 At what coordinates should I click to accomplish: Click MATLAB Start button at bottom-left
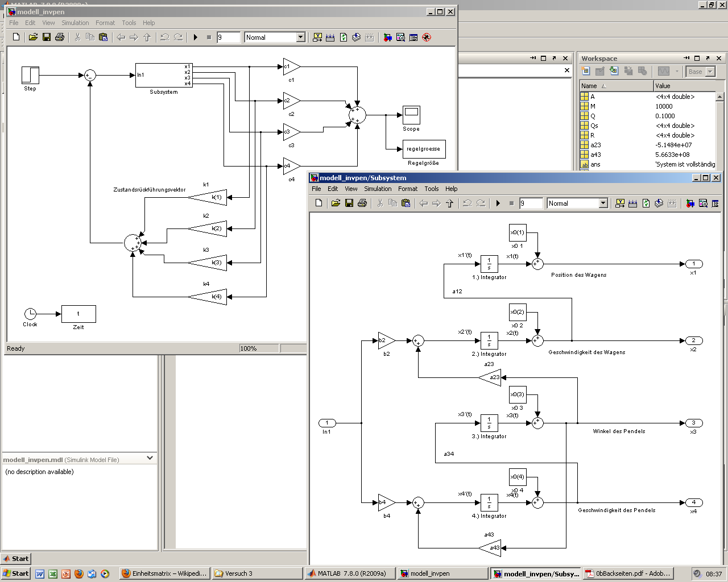(15, 559)
